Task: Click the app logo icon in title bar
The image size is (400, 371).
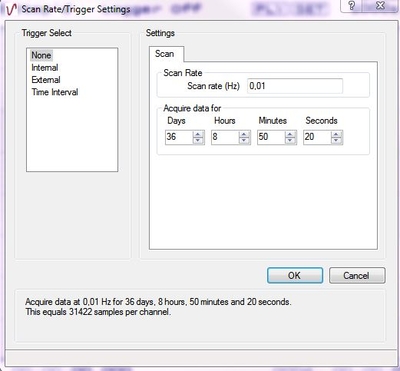Action: pyautogui.click(x=11, y=9)
